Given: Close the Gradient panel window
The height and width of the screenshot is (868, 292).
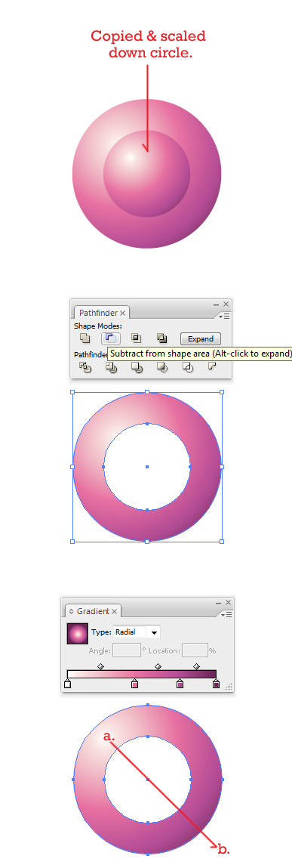Looking at the screenshot, I should [229, 602].
